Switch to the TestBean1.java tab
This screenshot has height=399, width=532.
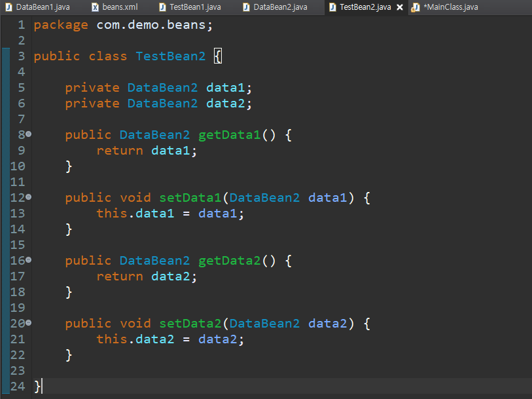(x=190, y=7)
